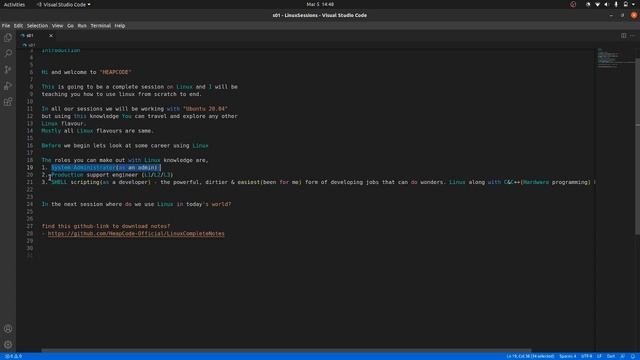Open the Search view in the activity bar
Screen dimensions: 640x360
click(x=8, y=53)
